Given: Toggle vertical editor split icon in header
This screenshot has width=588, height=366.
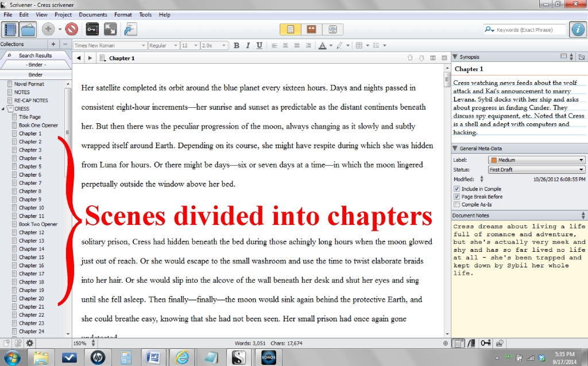Looking at the screenshot, I should (x=433, y=58).
